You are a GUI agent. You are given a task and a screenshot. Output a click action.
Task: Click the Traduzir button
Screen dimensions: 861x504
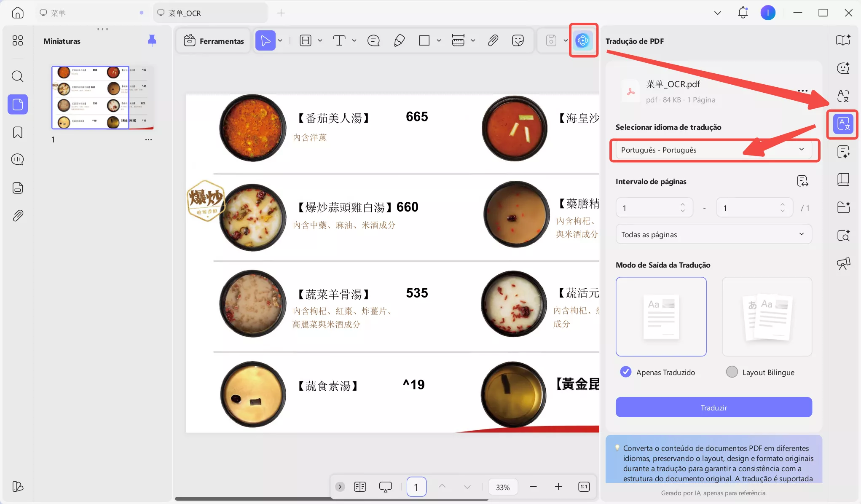click(713, 407)
